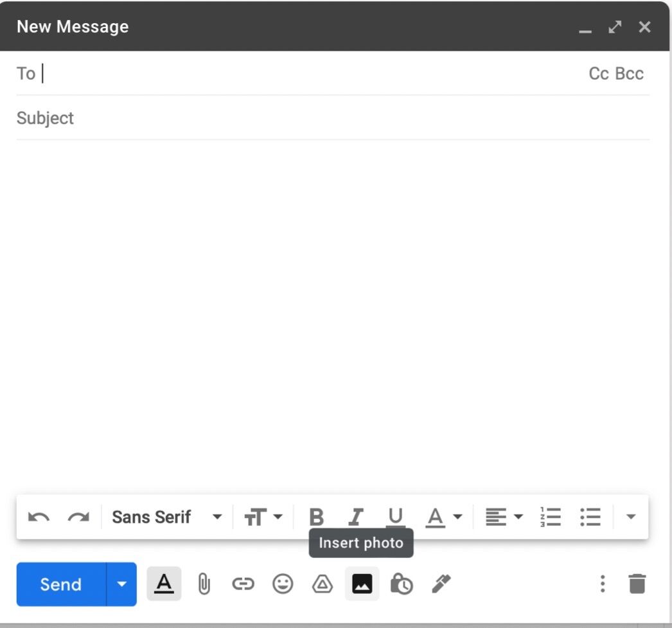The width and height of the screenshot is (672, 628).
Task: Open the emoji picker
Action: (x=283, y=584)
